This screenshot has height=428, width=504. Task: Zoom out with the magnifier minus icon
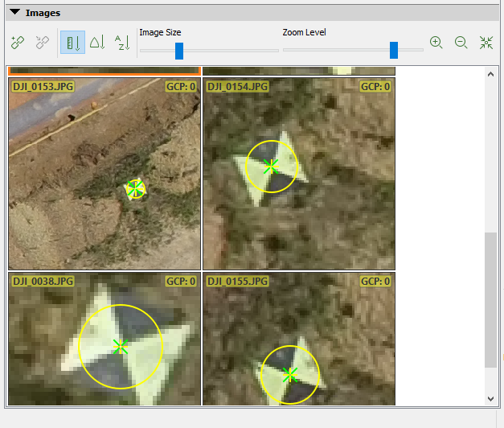[x=461, y=43]
